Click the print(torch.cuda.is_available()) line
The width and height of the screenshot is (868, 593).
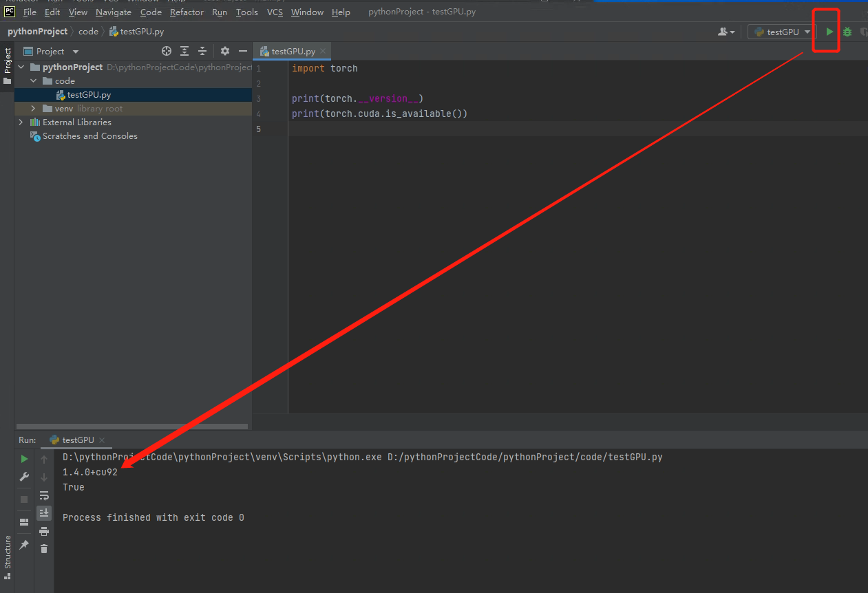[379, 114]
